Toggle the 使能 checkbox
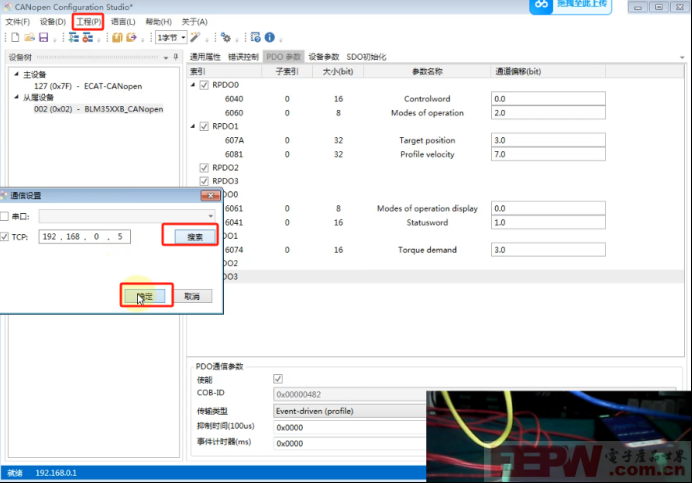 click(x=278, y=379)
